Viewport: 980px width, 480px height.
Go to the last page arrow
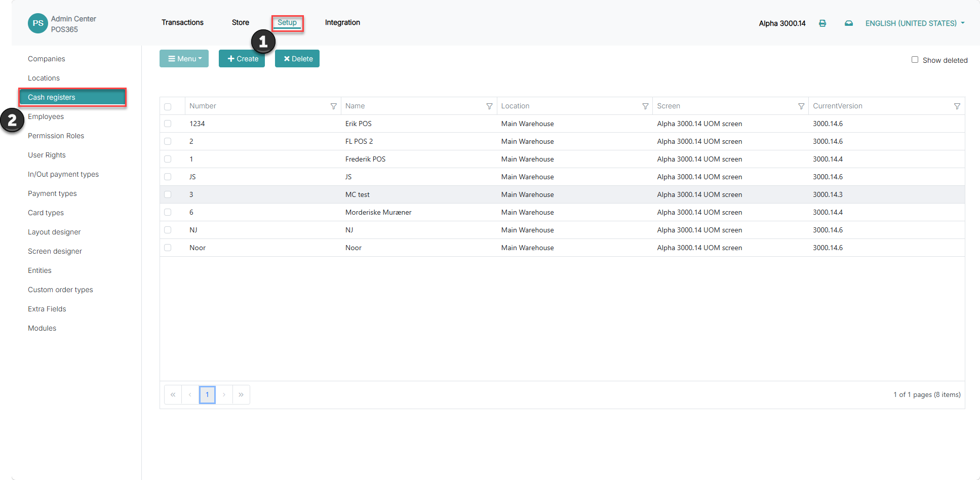coord(241,394)
